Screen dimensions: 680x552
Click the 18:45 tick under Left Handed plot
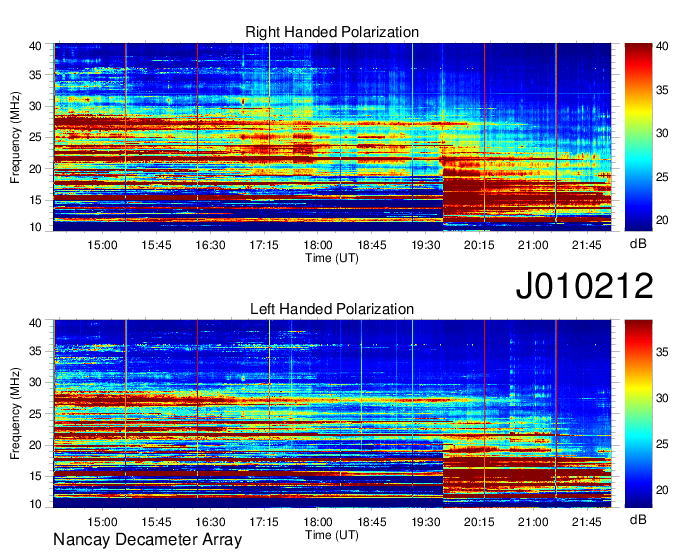click(x=372, y=522)
